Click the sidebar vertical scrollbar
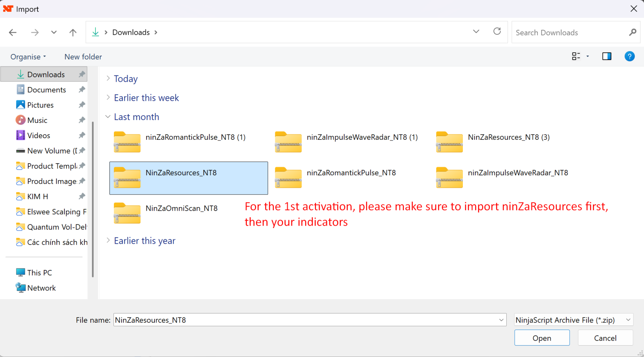Image resolution: width=644 pixels, height=357 pixels. pyautogui.click(x=93, y=199)
